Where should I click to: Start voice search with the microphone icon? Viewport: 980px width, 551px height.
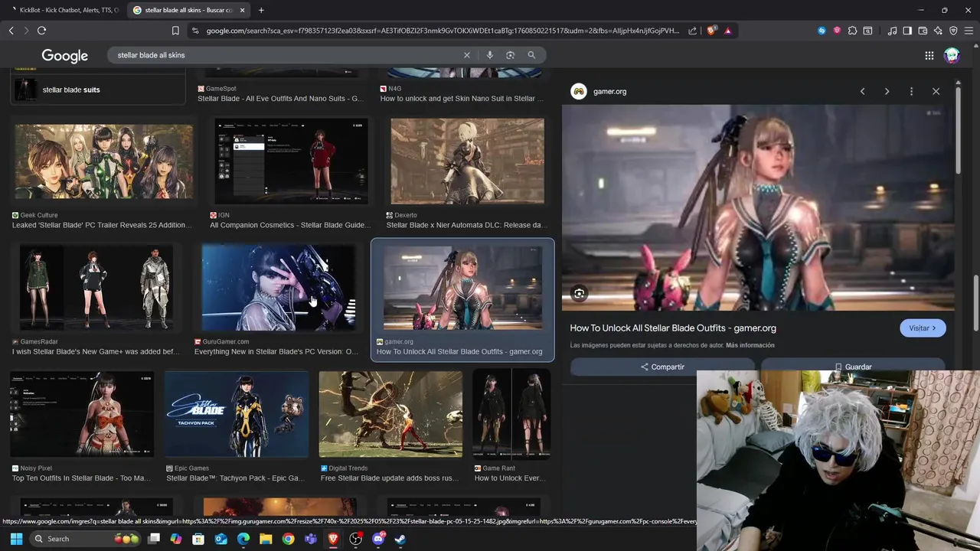tap(489, 55)
